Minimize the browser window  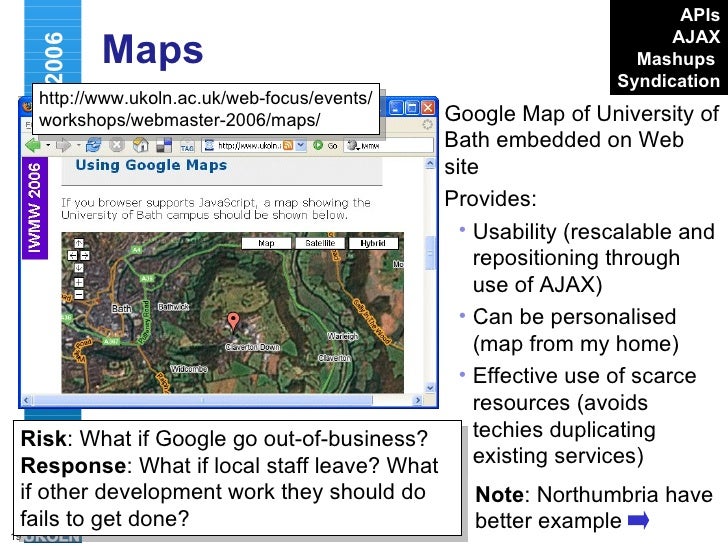click(x=396, y=108)
